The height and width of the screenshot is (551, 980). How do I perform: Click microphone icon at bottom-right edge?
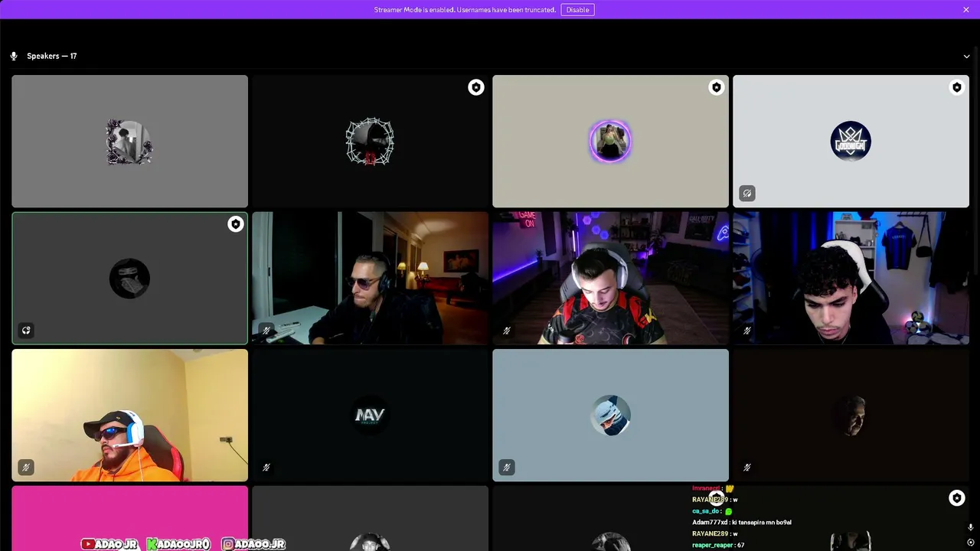[x=970, y=527]
